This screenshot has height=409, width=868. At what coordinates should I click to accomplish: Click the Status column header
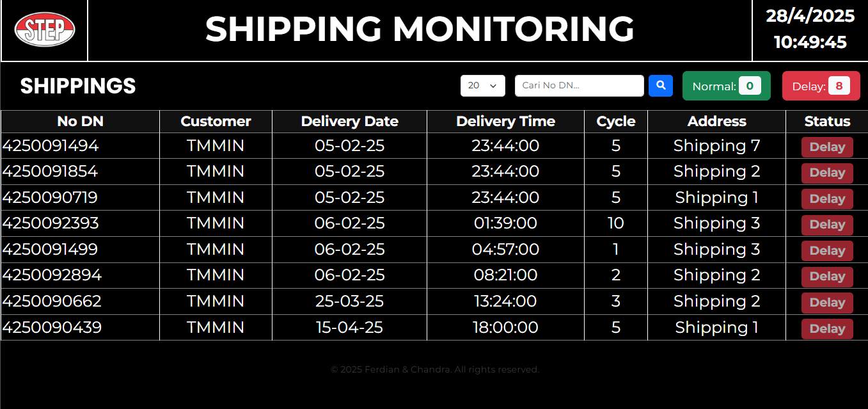pos(827,122)
